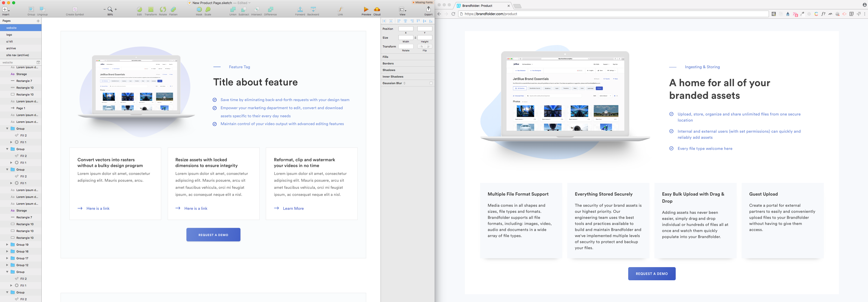
Task: Add a new page with plus icon
Action: [38, 21]
